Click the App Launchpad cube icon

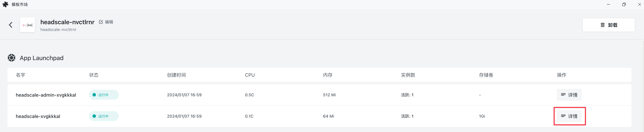point(12,58)
